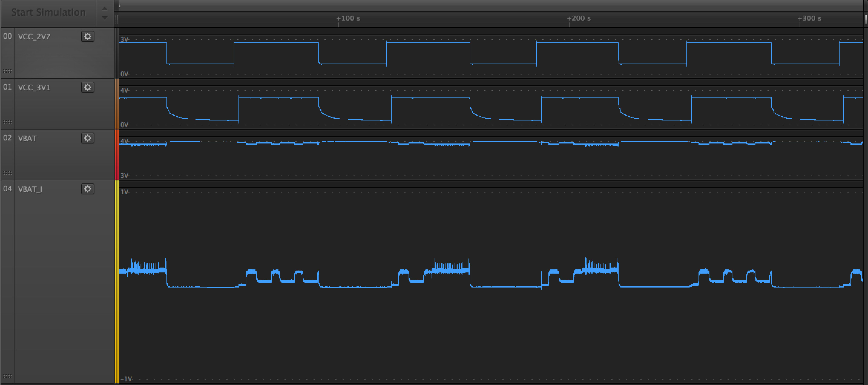Click the left timeline edge handle

tap(117, 19)
